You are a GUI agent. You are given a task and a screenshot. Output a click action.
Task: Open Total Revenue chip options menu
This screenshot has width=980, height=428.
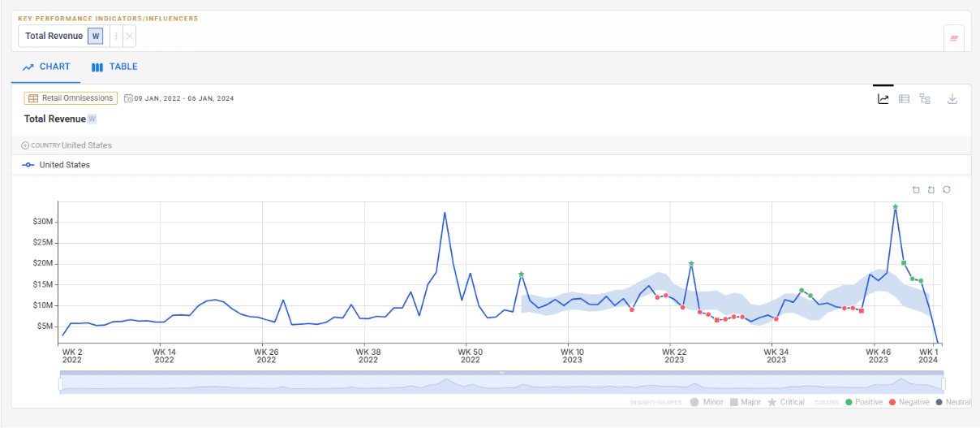click(115, 36)
